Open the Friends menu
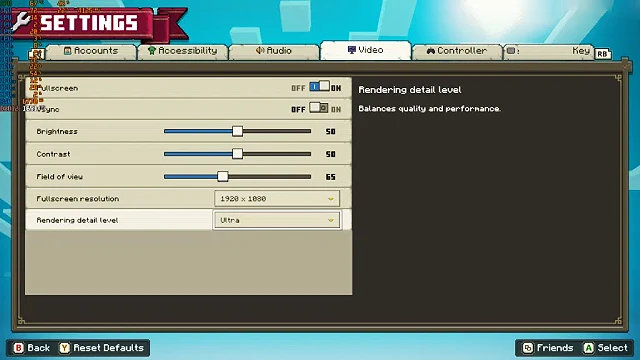Screen dimensions: 640x360 pyautogui.click(x=548, y=348)
